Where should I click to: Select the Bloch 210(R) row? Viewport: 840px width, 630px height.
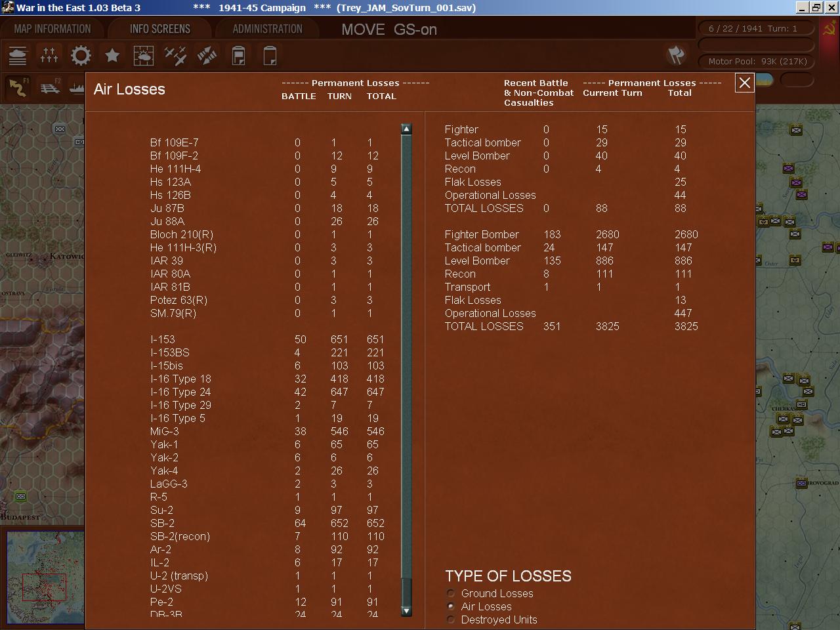point(264,234)
